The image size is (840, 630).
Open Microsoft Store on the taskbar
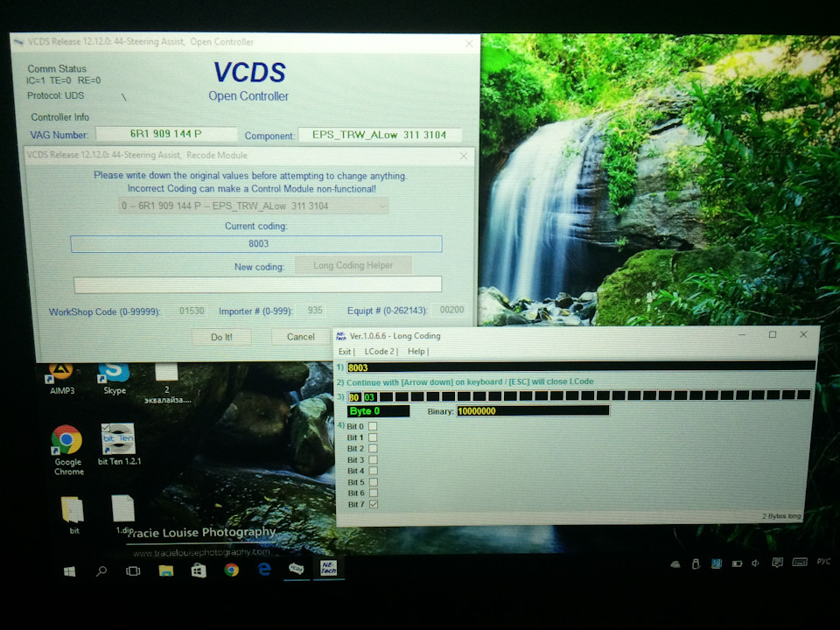[x=199, y=570]
